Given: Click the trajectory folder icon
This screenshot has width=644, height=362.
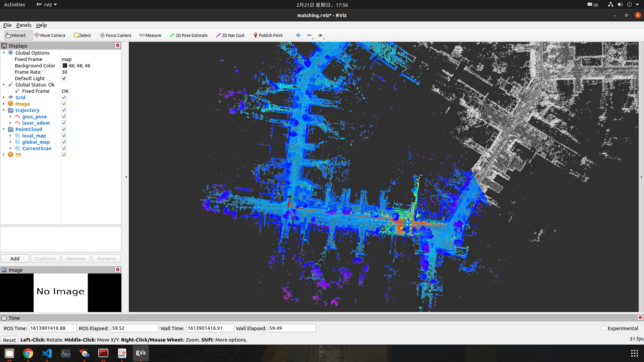Looking at the screenshot, I should [11, 110].
